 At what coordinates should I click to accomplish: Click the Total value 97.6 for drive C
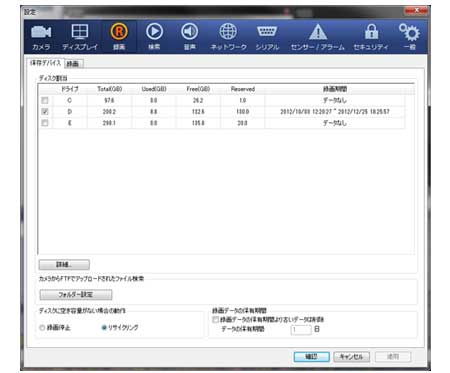[x=109, y=100]
